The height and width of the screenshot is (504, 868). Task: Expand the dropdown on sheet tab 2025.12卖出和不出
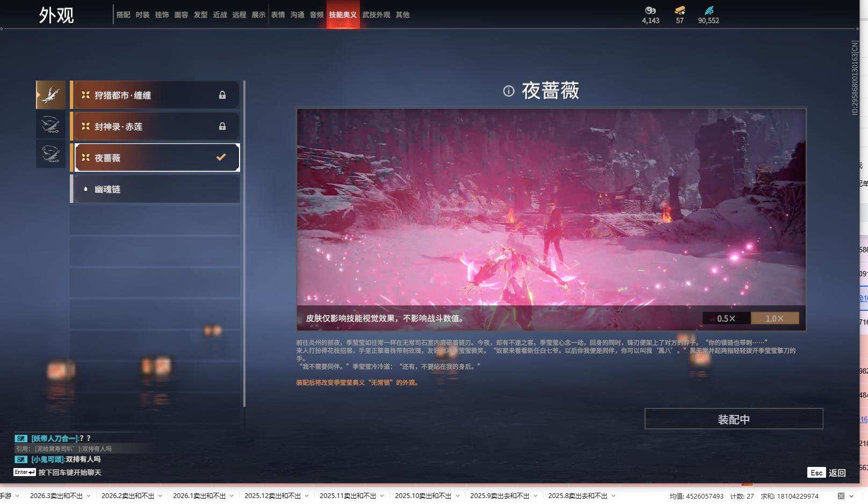pyautogui.click(x=308, y=496)
